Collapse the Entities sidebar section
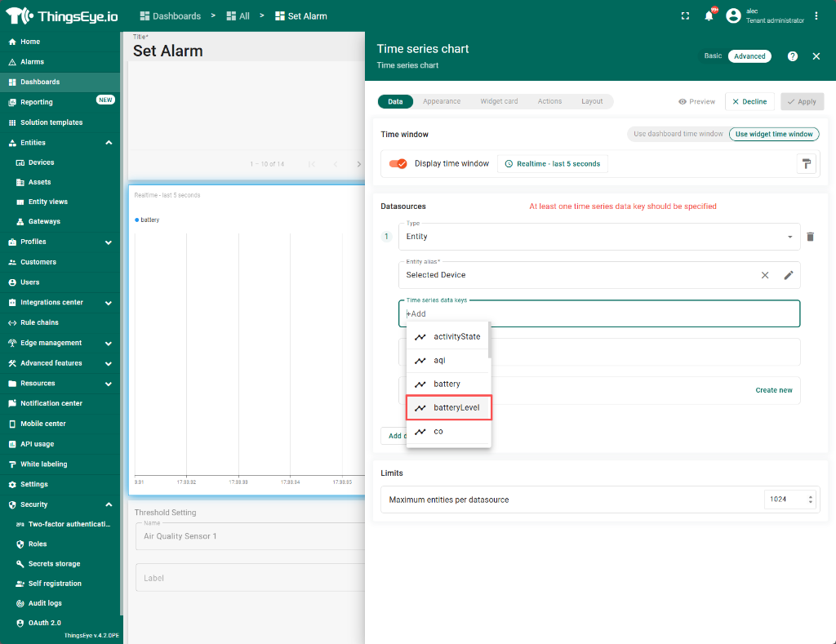This screenshot has width=836, height=644. click(x=109, y=143)
